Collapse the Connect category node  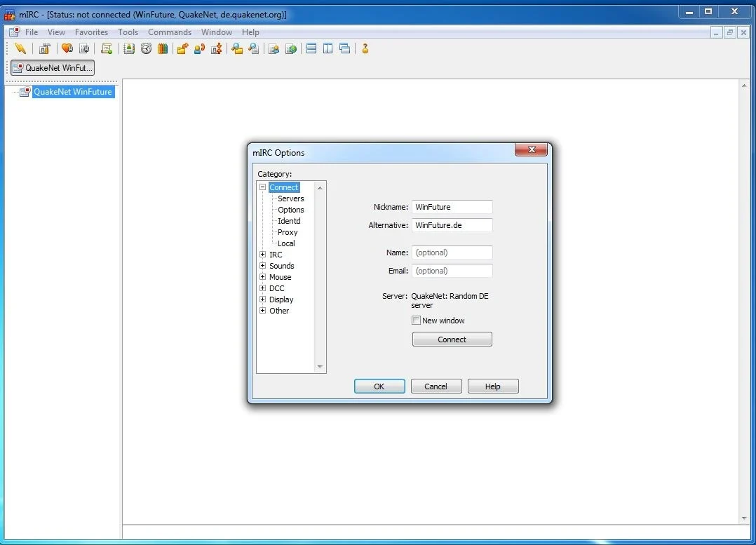(x=263, y=187)
